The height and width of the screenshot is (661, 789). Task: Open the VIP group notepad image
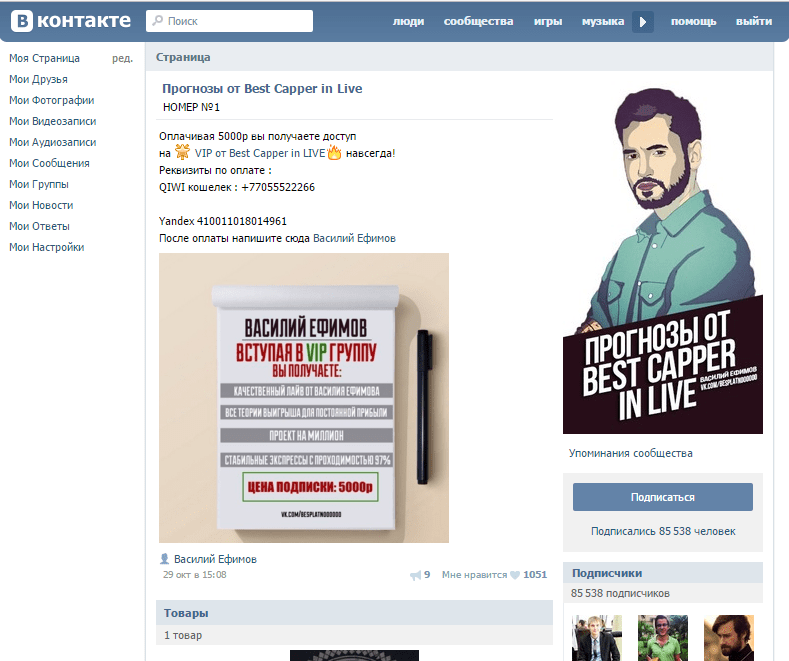click(x=304, y=398)
